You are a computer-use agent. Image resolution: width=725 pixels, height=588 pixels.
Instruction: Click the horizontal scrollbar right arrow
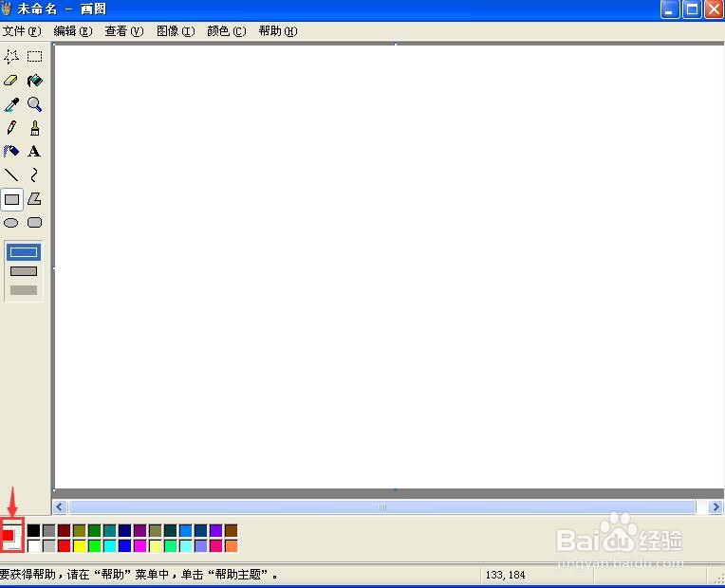[x=716, y=507]
